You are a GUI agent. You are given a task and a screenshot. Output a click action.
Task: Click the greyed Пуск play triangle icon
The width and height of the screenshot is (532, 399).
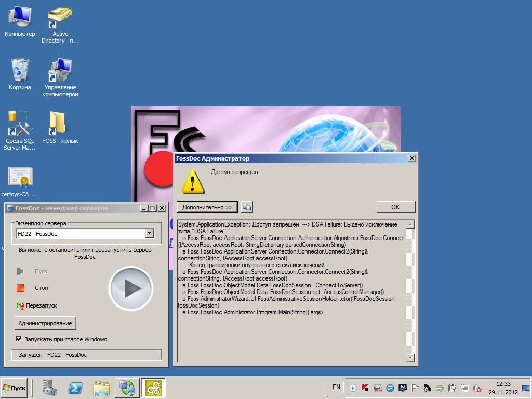tap(20, 271)
